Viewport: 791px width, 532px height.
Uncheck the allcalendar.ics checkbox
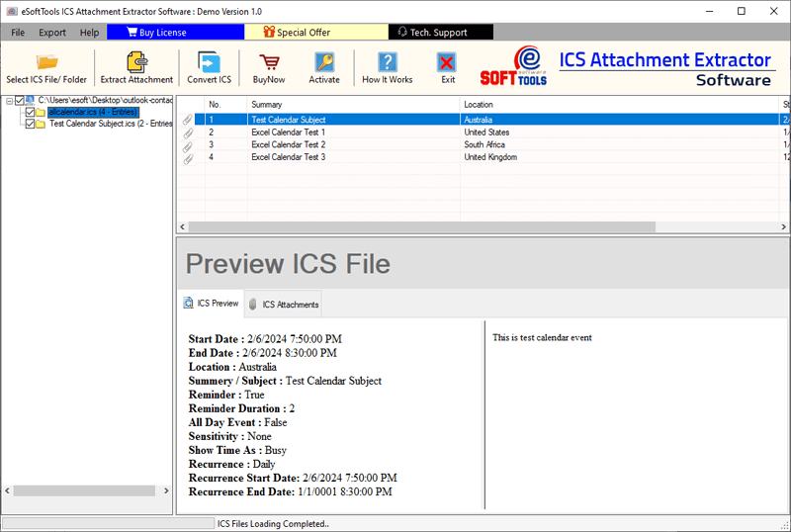tap(30, 112)
